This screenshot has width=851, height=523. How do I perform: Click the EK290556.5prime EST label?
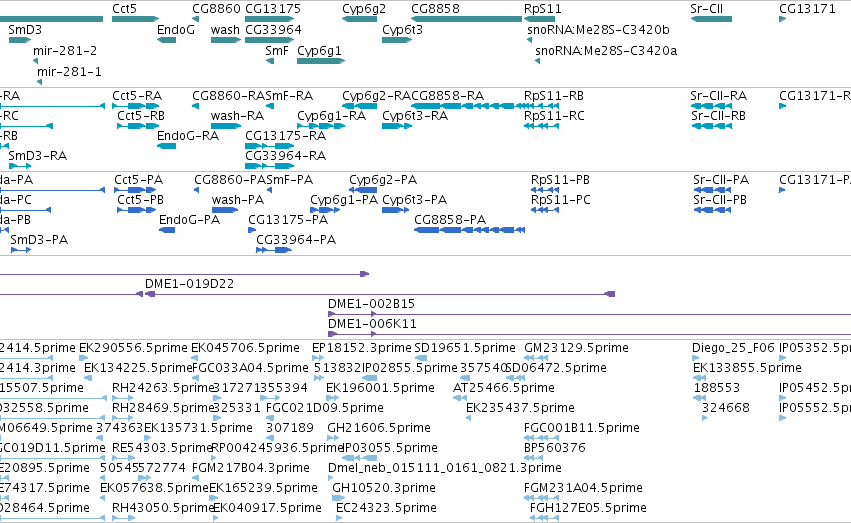(134, 348)
